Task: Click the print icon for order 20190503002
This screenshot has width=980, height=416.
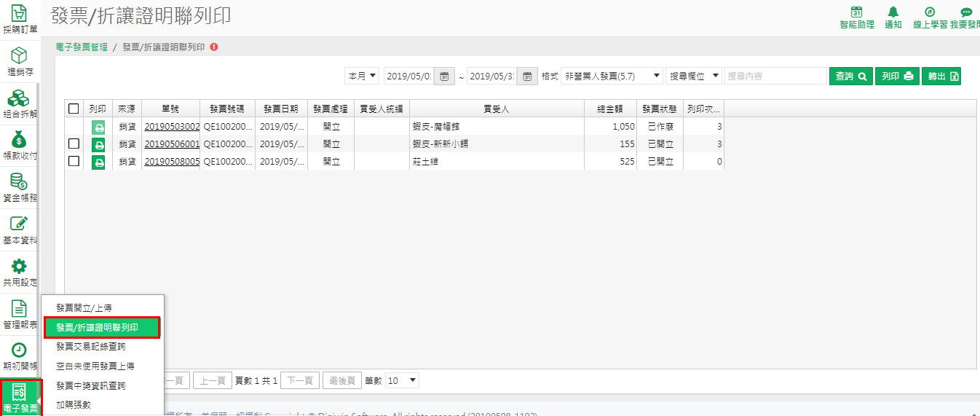Action: pos(98,127)
